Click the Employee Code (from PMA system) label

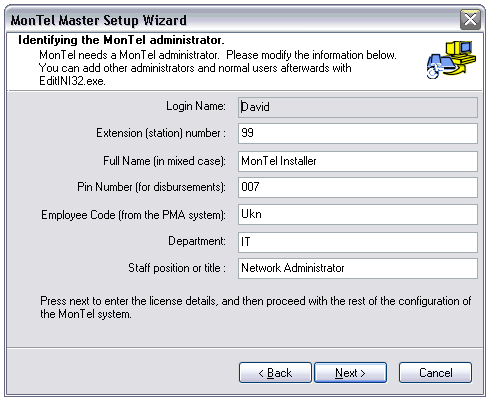coord(133,215)
